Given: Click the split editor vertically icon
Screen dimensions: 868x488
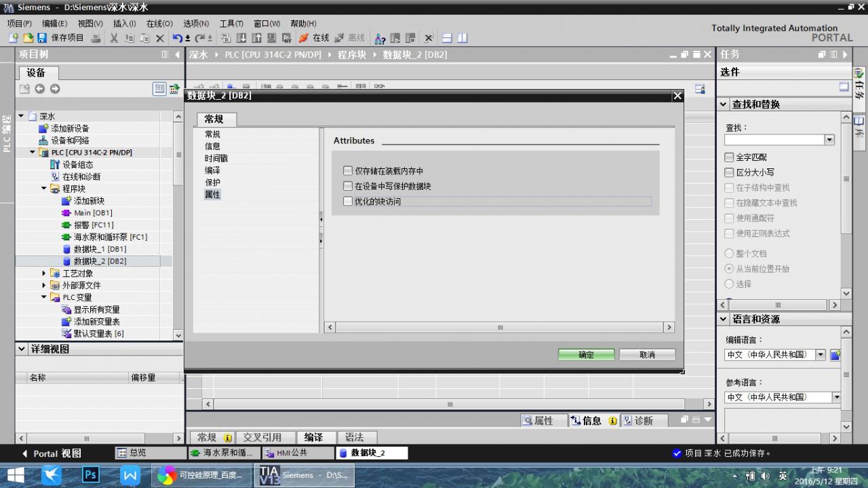Looking at the screenshot, I should tap(462, 38).
